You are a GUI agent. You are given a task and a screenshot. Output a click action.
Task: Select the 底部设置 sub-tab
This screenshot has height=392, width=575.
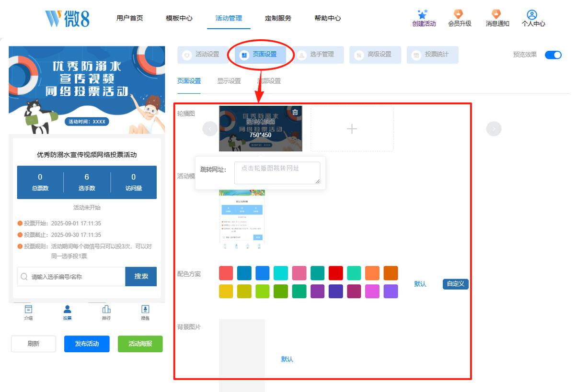[269, 81]
